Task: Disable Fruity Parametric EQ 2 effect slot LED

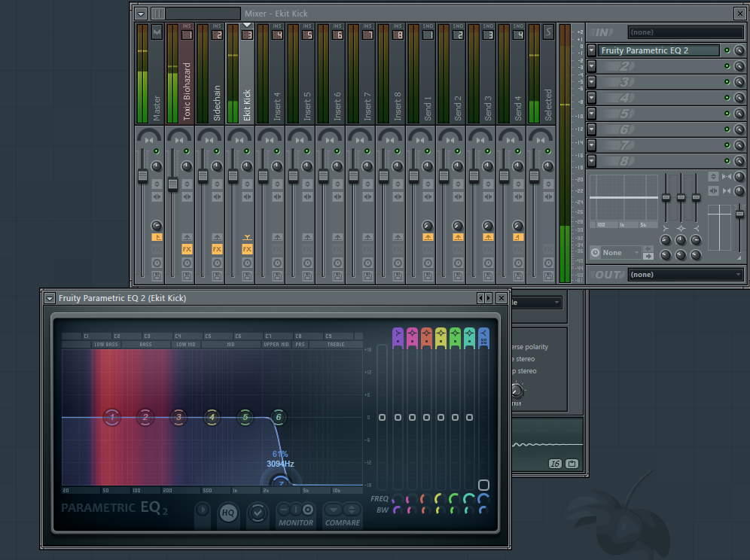Action: (x=727, y=50)
